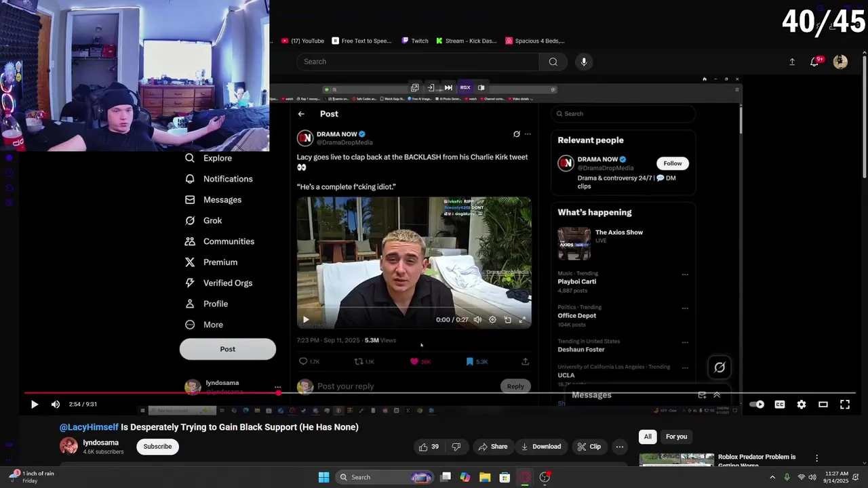The image size is (868, 488).
Task: Dislike the YouTube video thumbs down
Action: tap(456, 447)
